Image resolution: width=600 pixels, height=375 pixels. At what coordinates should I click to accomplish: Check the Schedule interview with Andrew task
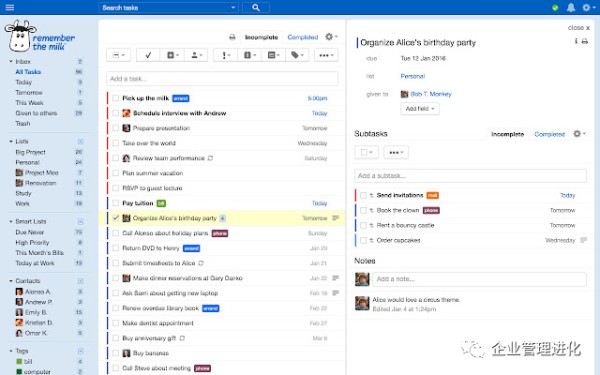coord(116,113)
